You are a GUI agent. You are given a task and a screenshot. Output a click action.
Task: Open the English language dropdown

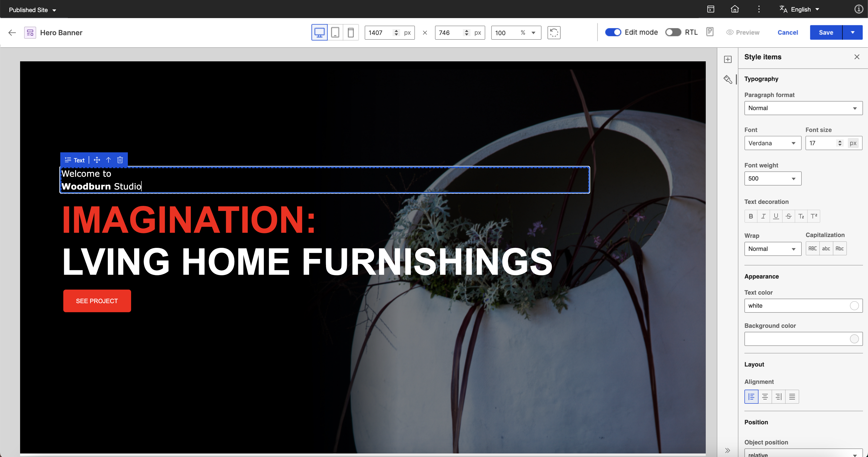799,10
